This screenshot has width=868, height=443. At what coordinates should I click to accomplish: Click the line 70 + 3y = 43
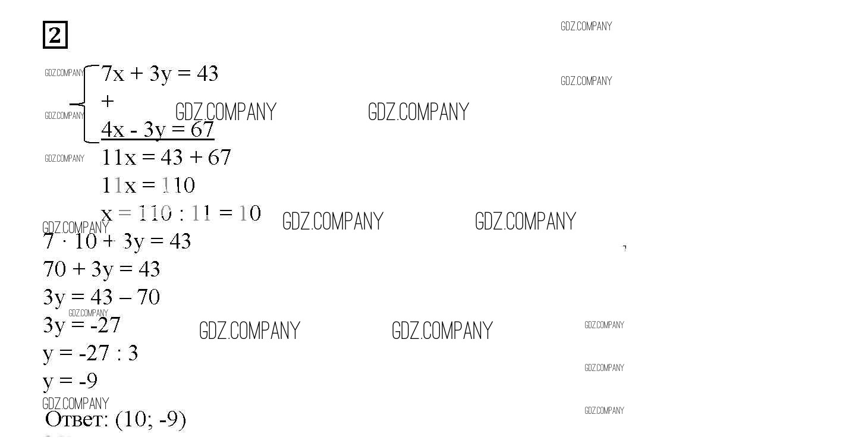pyautogui.click(x=102, y=269)
